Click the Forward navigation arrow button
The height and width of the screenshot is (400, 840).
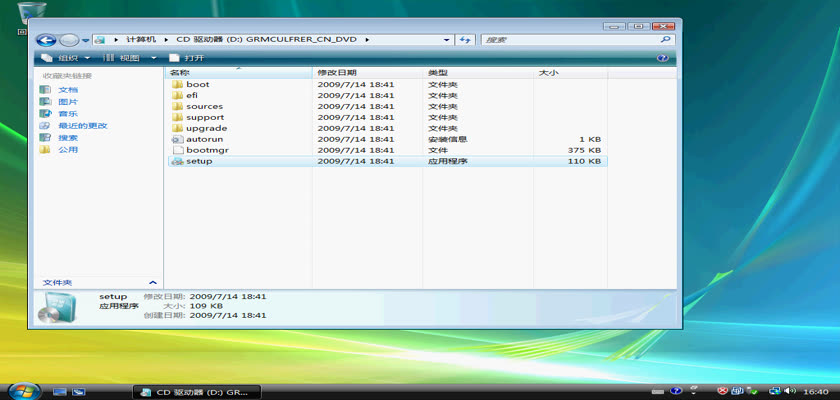click(x=68, y=40)
